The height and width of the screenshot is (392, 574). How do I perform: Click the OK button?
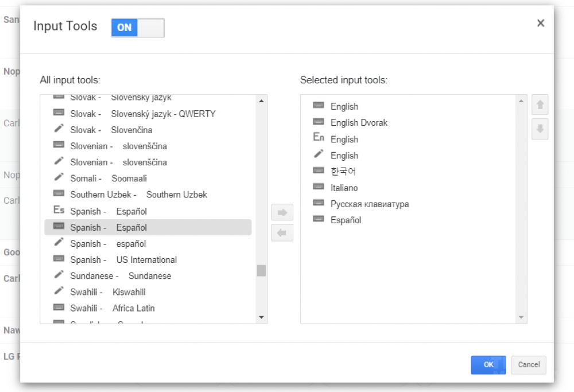tap(488, 364)
